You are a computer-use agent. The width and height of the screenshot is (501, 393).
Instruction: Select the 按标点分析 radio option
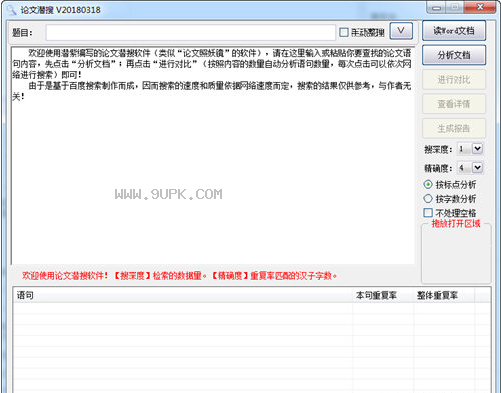click(x=428, y=184)
